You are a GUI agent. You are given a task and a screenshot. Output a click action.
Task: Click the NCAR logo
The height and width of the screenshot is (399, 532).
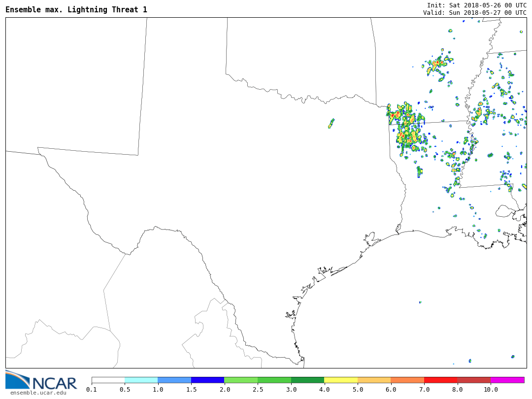click(41, 380)
